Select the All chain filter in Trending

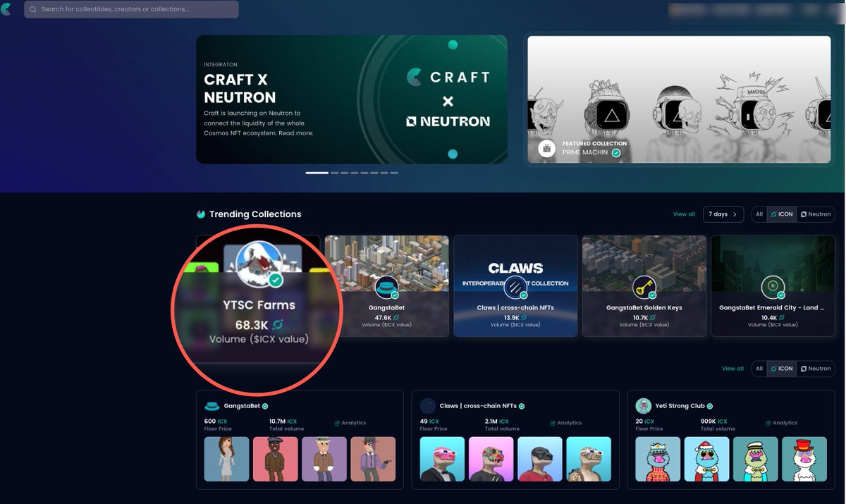(x=759, y=214)
